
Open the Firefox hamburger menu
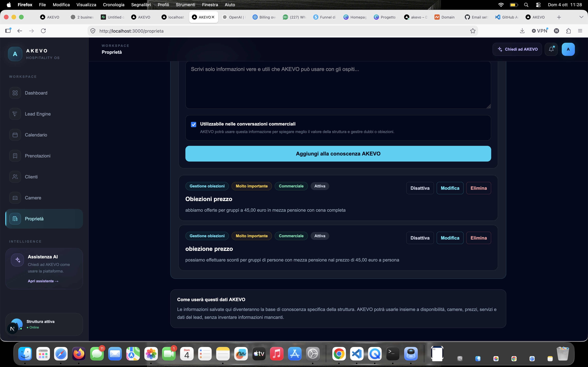580,31
